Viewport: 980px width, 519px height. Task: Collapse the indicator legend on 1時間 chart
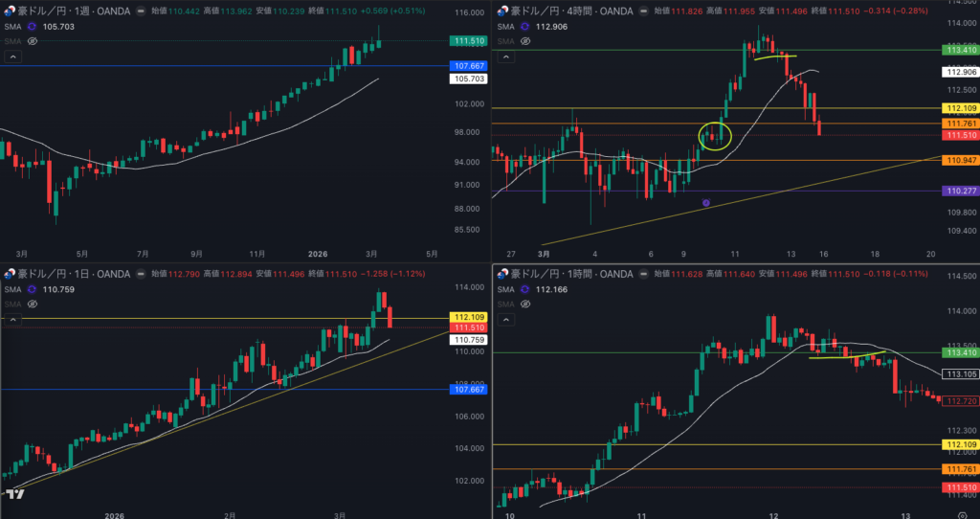[x=505, y=320]
